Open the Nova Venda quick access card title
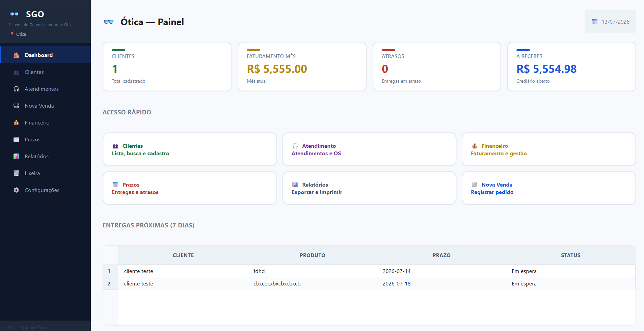 [x=497, y=185]
